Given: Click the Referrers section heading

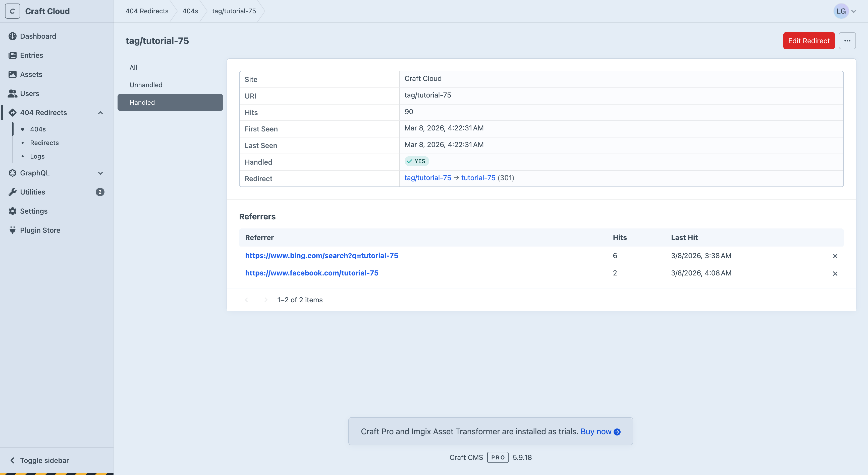Looking at the screenshot, I should click(257, 216).
